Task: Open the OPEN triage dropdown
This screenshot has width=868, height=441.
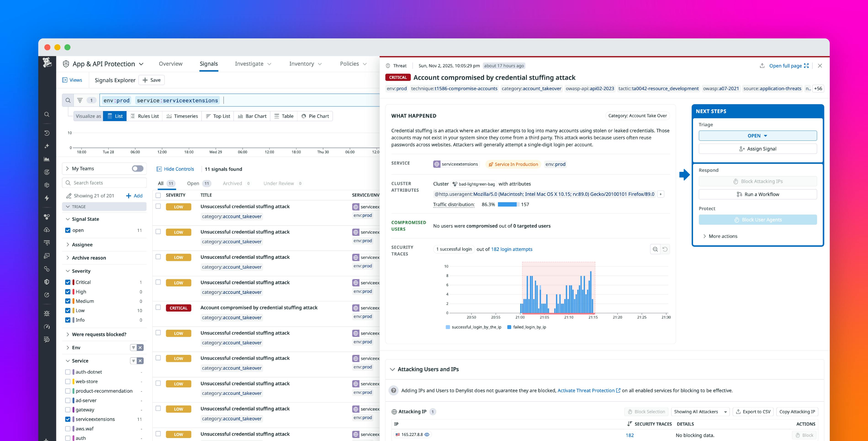Action: pos(757,135)
